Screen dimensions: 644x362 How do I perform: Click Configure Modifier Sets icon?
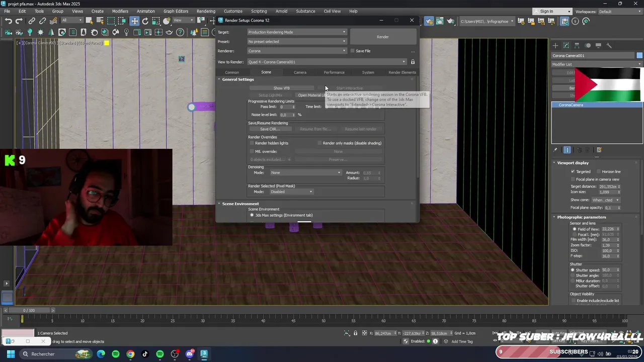599,150
